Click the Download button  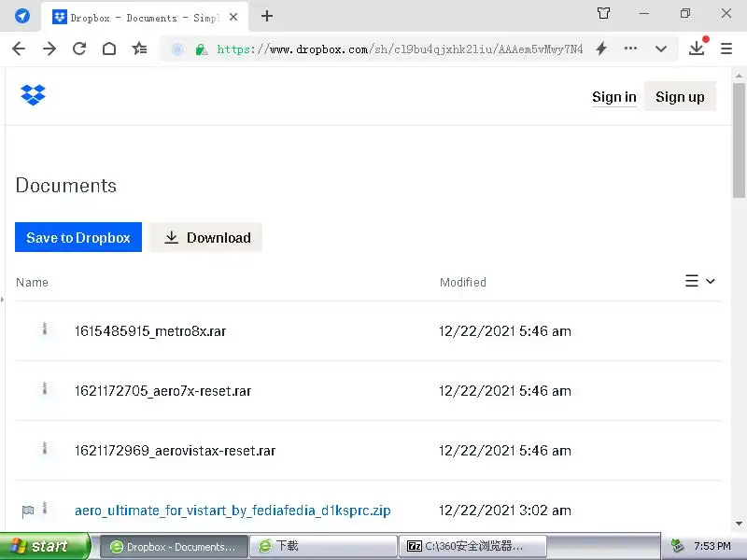pos(205,237)
